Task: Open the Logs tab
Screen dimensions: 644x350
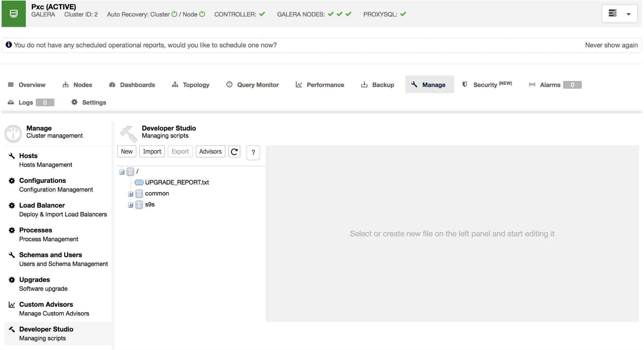Action: (x=31, y=103)
